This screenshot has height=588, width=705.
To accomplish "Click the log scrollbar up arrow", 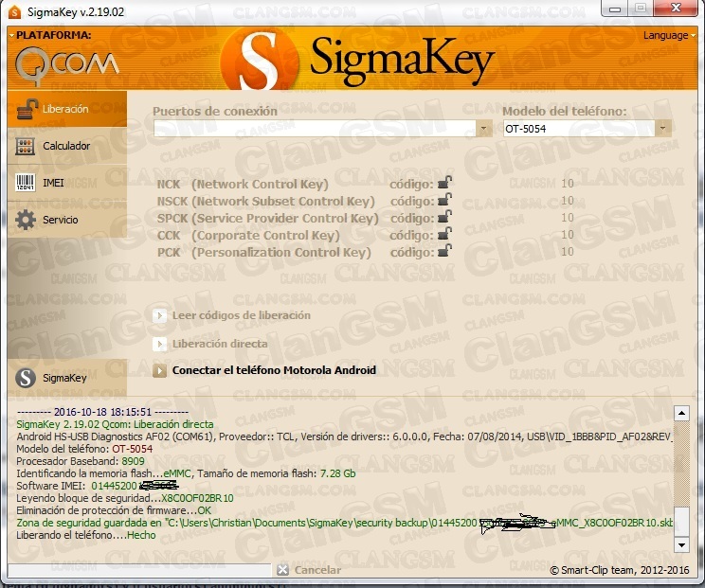I will (x=681, y=413).
